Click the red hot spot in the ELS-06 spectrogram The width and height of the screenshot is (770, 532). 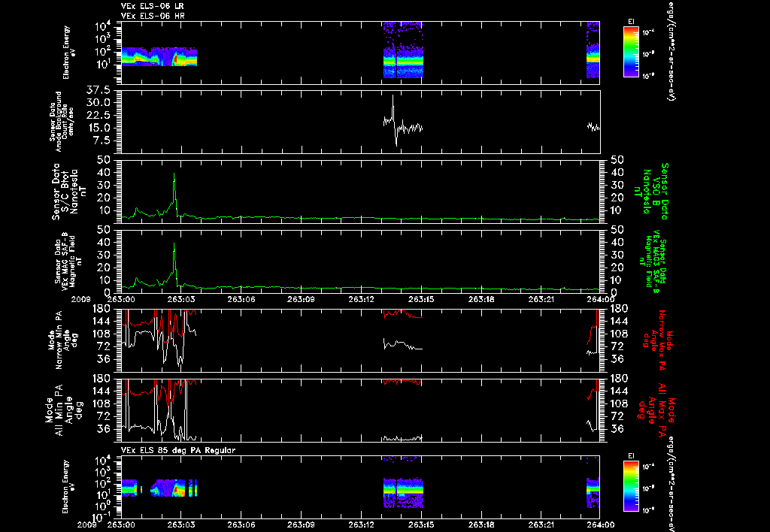(176, 59)
